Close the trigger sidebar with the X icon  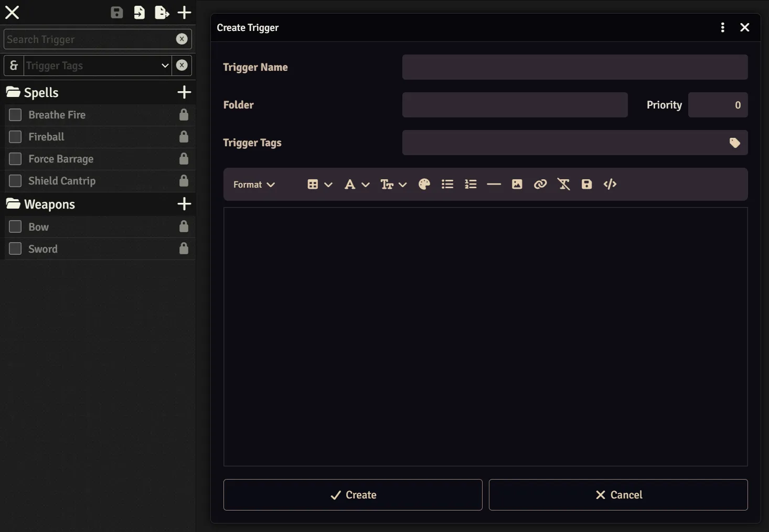coord(12,13)
